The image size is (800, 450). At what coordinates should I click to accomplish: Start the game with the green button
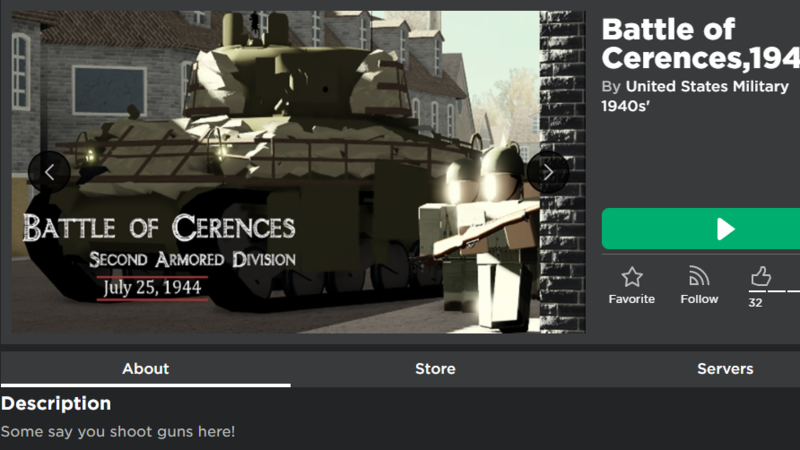[x=701, y=229]
